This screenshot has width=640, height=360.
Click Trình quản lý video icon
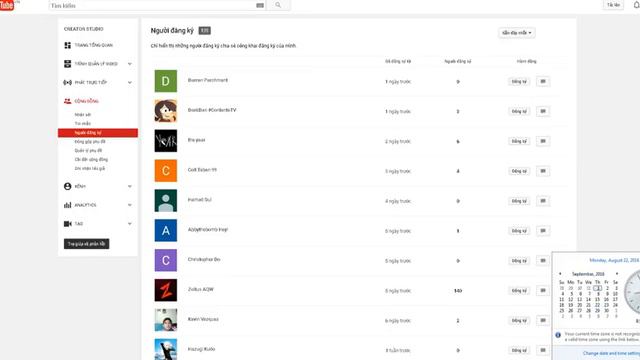pos(68,64)
